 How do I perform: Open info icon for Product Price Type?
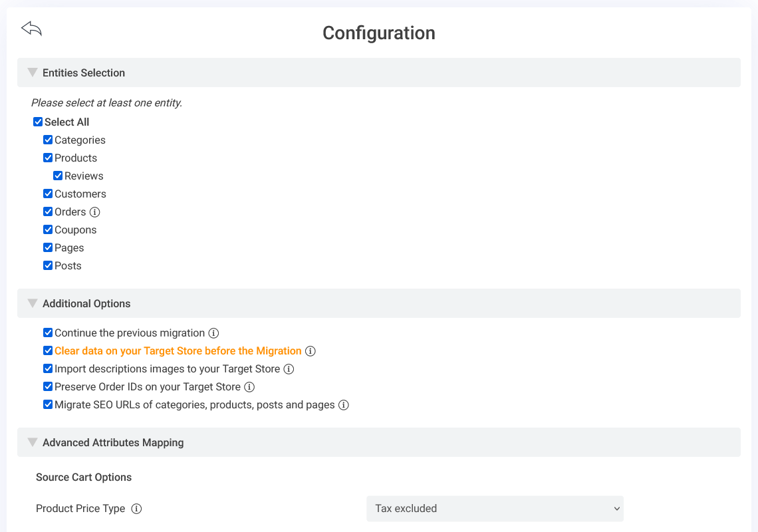click(x=137, y=509)
